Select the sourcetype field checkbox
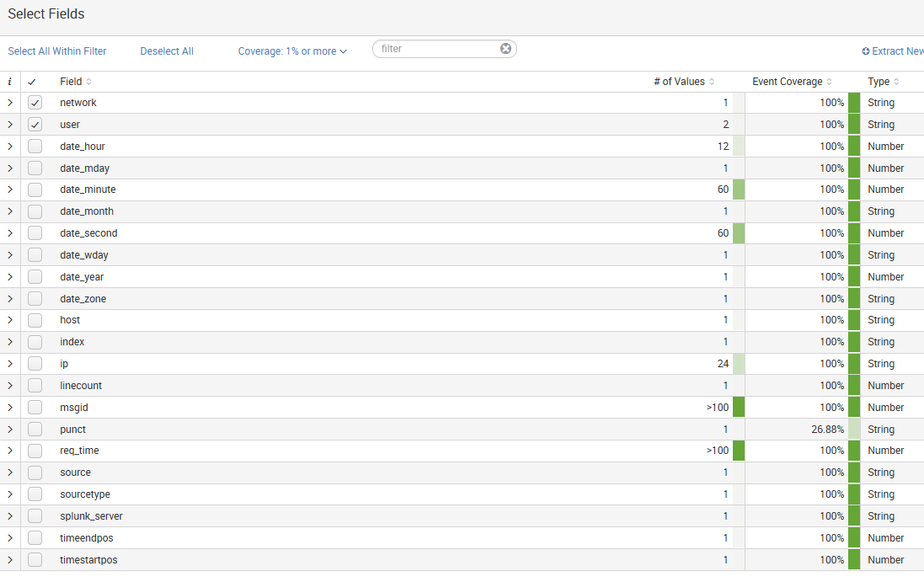The image size is (924, 582). click(x=35, y=494)
